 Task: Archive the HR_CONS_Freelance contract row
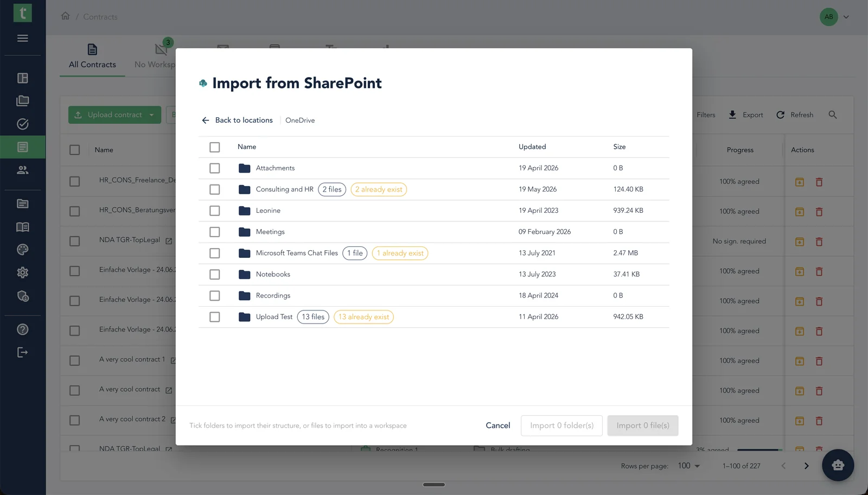(800, 182)
